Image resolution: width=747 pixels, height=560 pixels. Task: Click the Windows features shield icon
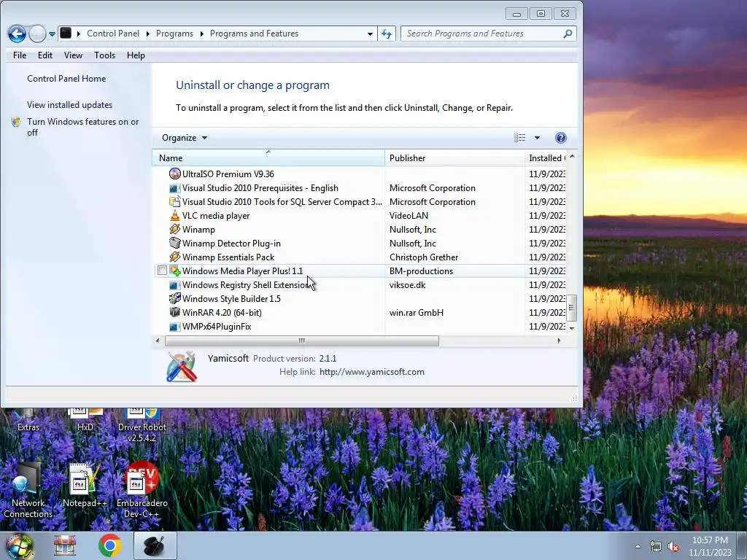coord(16,122)
